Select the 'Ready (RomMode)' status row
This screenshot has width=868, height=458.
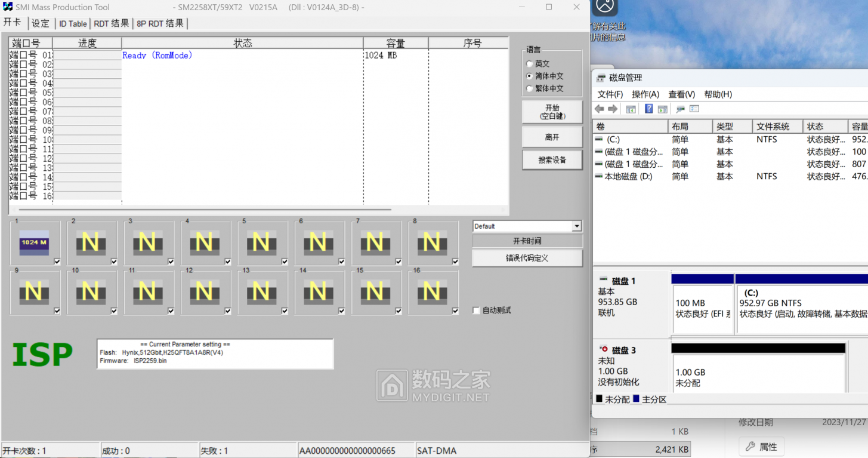[x=259, y=56]
